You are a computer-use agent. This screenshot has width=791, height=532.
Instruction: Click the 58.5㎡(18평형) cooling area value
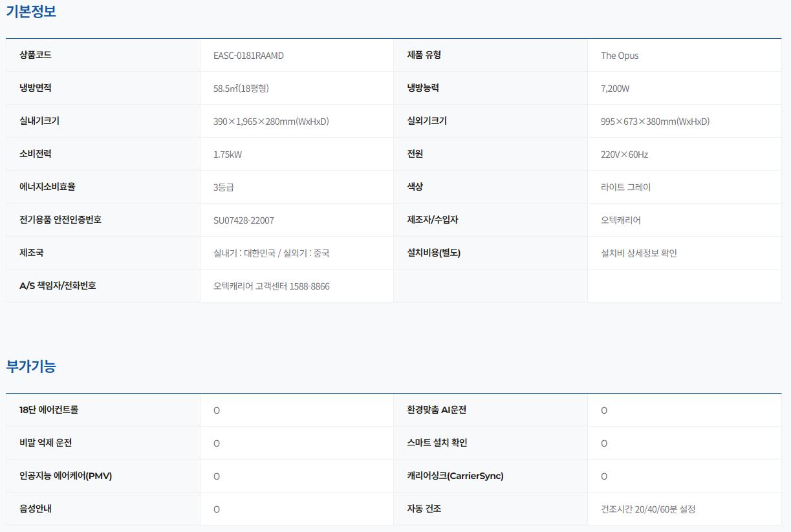coord(241,89)
